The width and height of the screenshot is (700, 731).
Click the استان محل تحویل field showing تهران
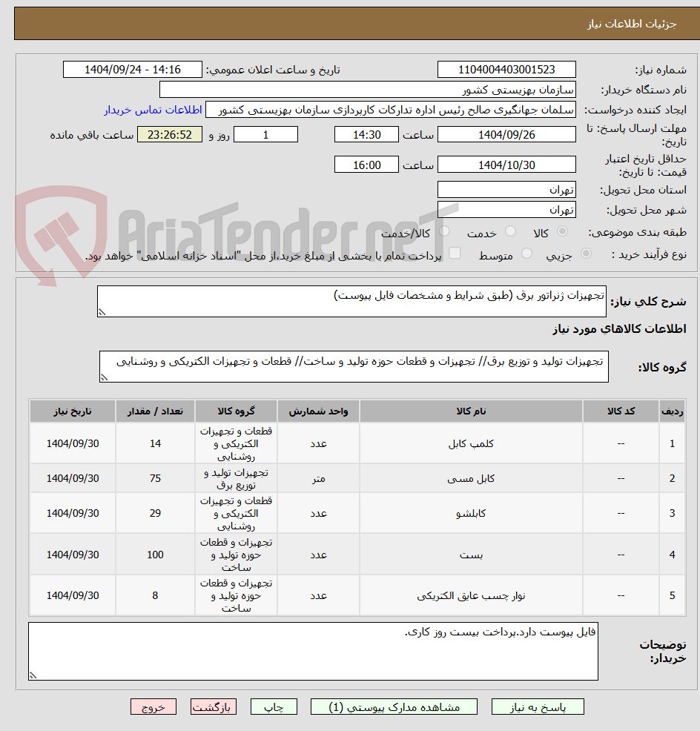click(x=506, y=189)
